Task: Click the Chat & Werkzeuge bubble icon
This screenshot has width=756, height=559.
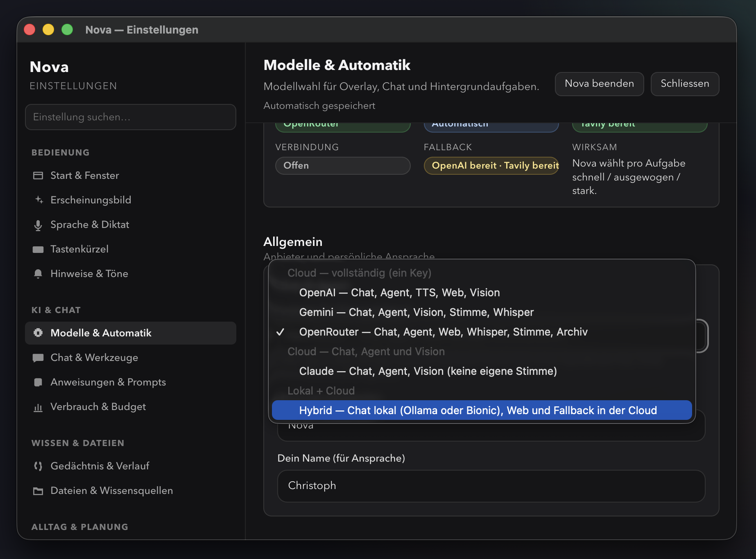Action: point(38,358)
